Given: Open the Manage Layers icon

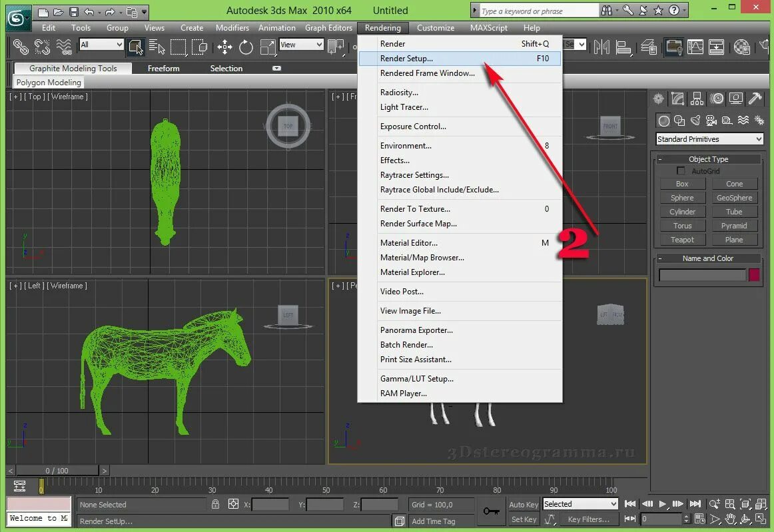Looking at the screenshot, I should (x=649, y=47).
